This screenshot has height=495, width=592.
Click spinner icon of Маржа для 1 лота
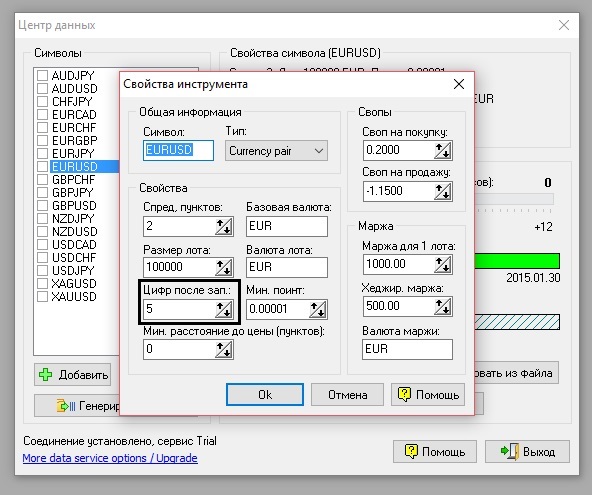click(x=443, y=264)
